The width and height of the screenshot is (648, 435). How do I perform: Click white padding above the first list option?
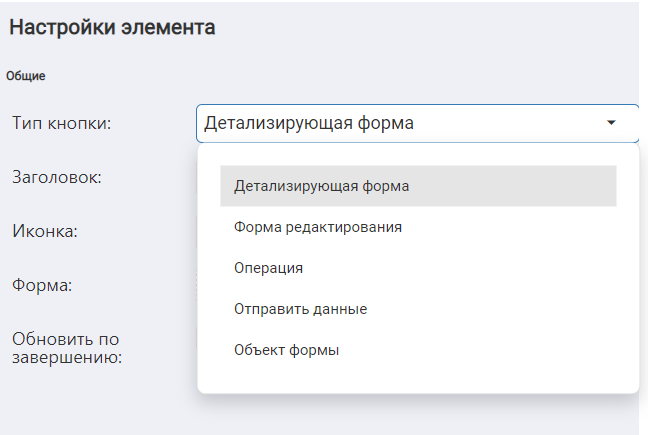click(418, 155)
